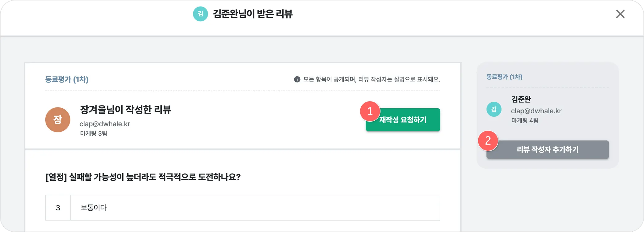Select 동료평가 (1차) heading in the main card
644x232 pixels.
coord(67,79)
